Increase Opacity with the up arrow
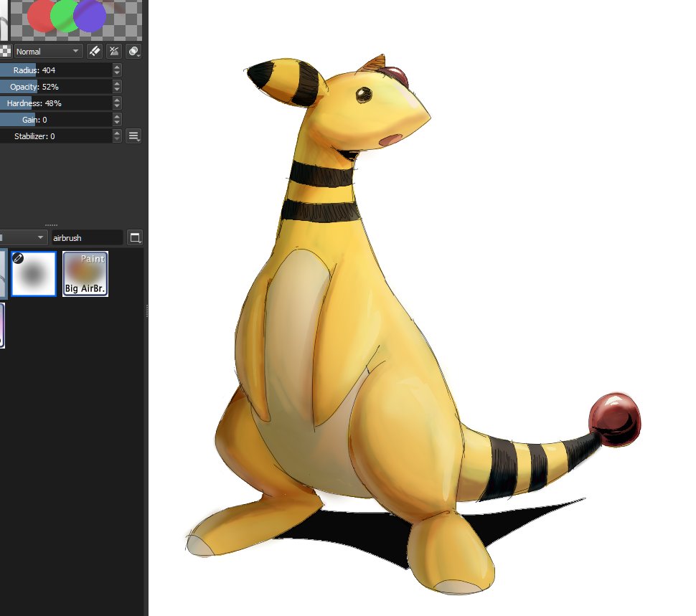The width and height of the screenshot is (696, 616). click(x=117, y=83)
